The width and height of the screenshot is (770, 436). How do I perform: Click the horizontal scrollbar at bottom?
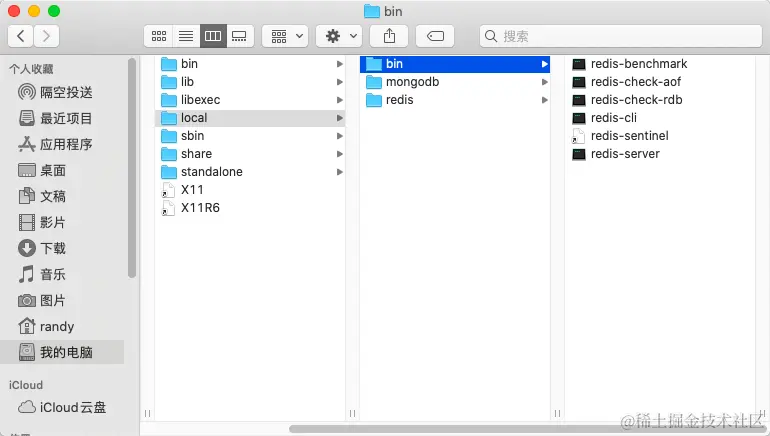pos(529,429)
